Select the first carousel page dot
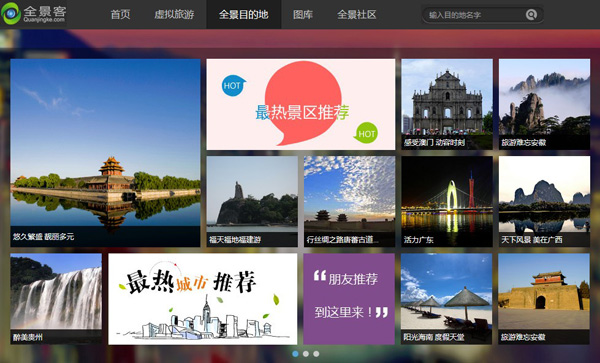Viewport: 600px width, 363px height. point(295,354)
